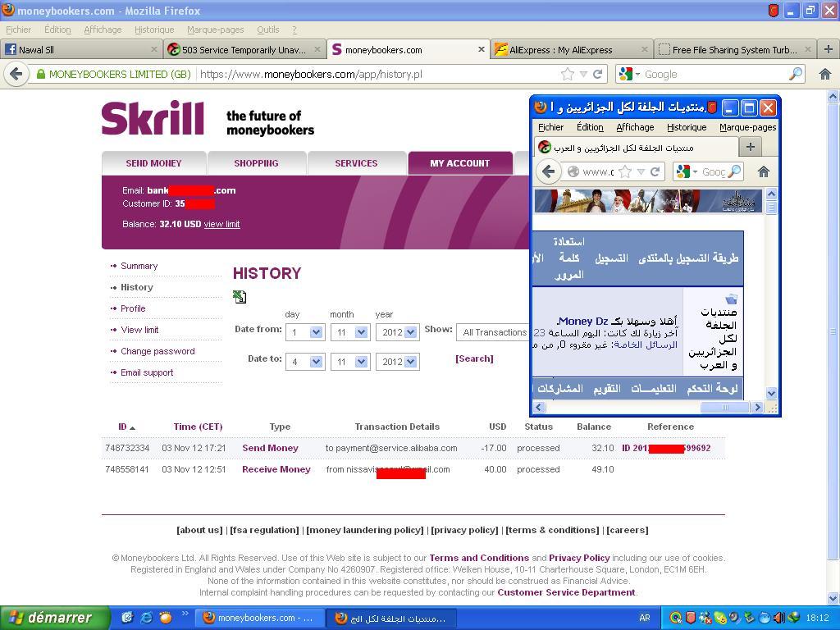Open new tab in the Arabic forum window

pyautogui.click(x=751, y=147)
